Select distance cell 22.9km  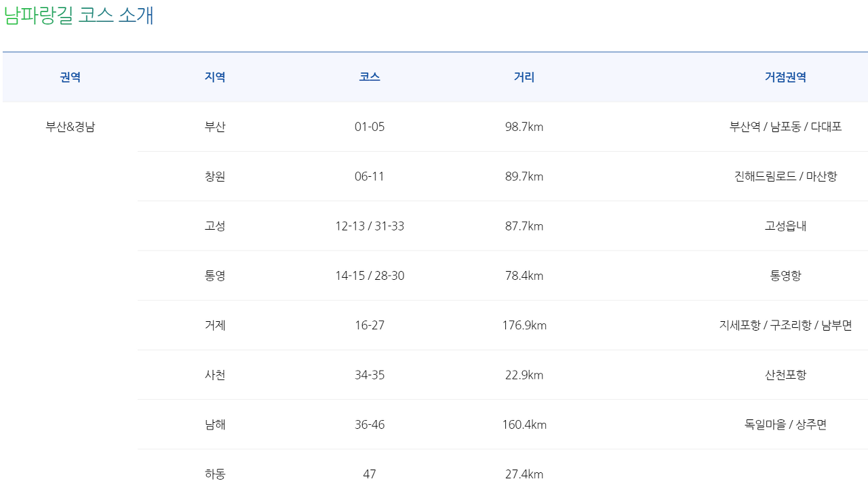pyautogui.click(x=524, y=375)
